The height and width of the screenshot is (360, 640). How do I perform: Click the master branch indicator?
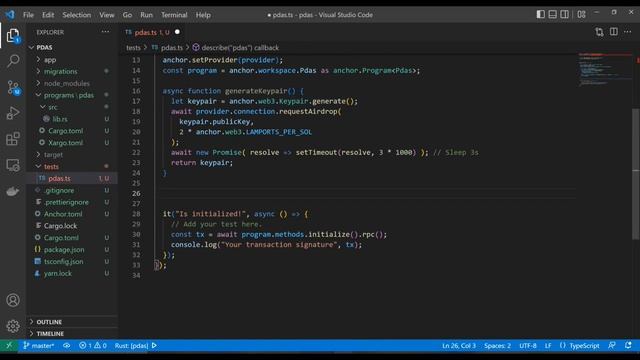(x=38, y=345)
